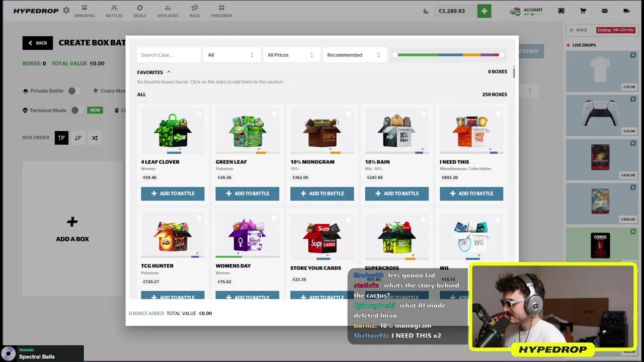Open the Free Drop page

[x=221, y=11]
